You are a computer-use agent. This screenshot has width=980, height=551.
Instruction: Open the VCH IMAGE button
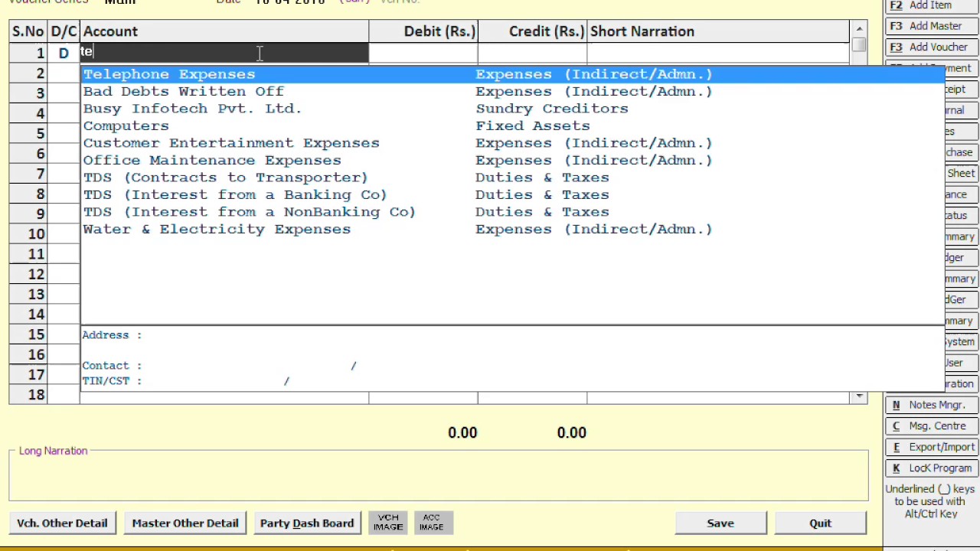coord(388,523)
